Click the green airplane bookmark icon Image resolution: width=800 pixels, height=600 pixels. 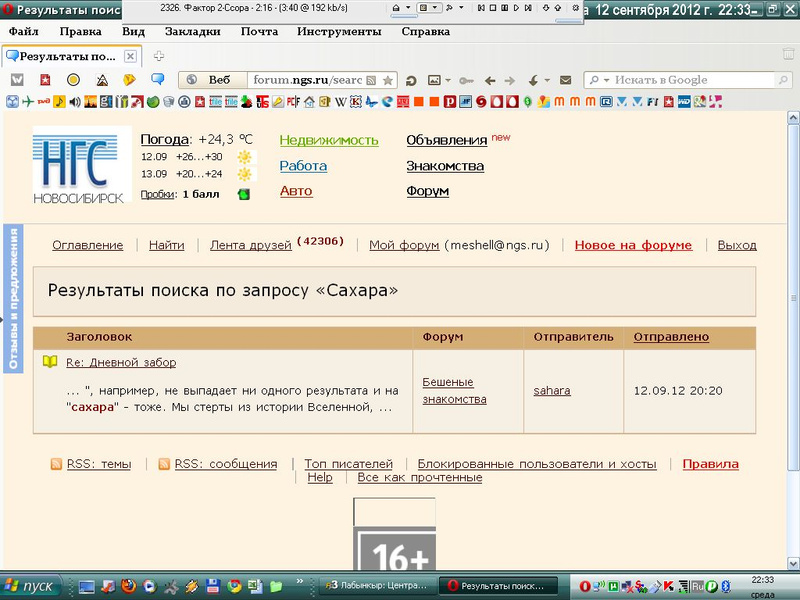click(x=28, y=101)
